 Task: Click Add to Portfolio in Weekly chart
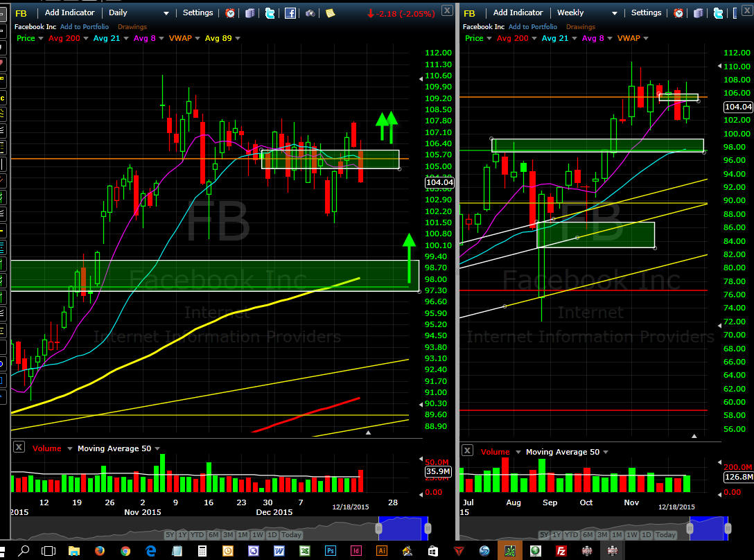[533, 27]
